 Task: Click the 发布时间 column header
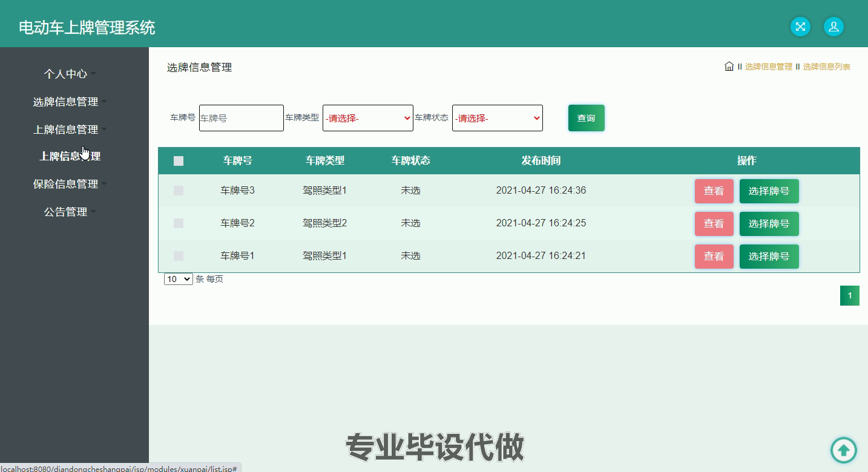pos(541,160)
